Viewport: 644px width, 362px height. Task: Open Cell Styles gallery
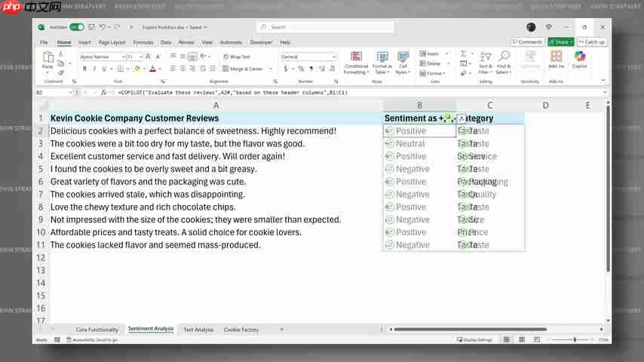pos(403,63)
